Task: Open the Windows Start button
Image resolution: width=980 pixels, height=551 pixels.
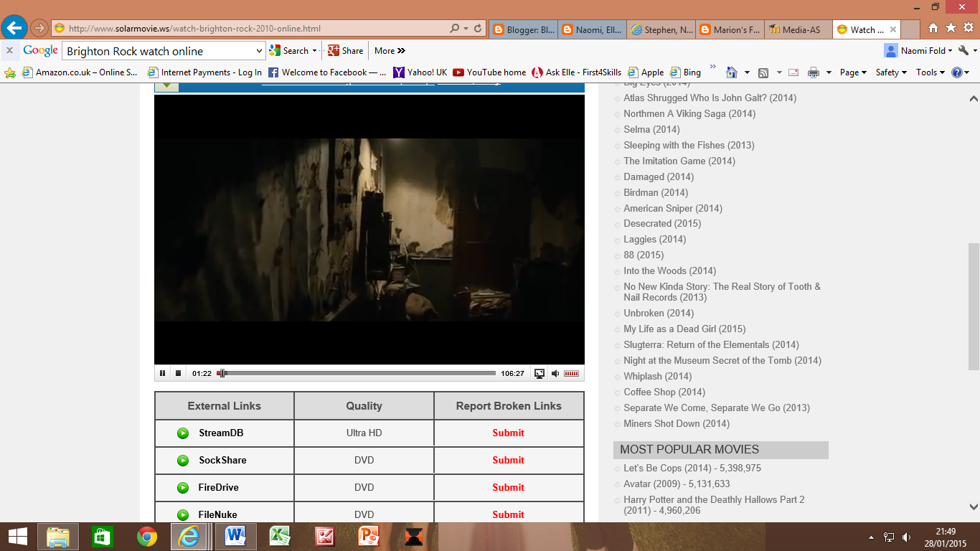Action: tap(18, 537)
